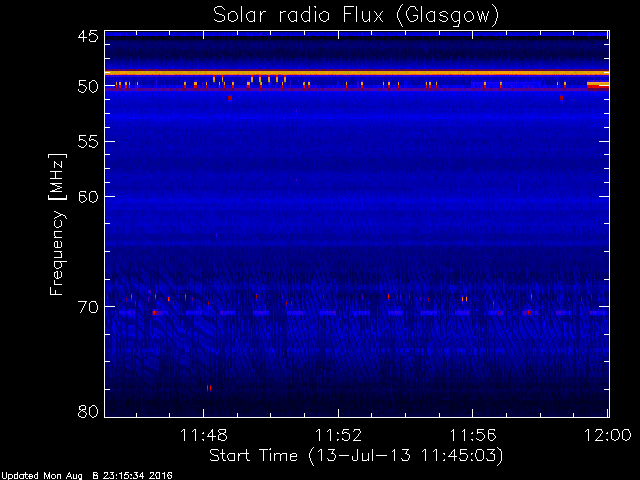640x480 pixels.
Task: Select the 55 MHz frequency tick label
Action: pos(88,142)
